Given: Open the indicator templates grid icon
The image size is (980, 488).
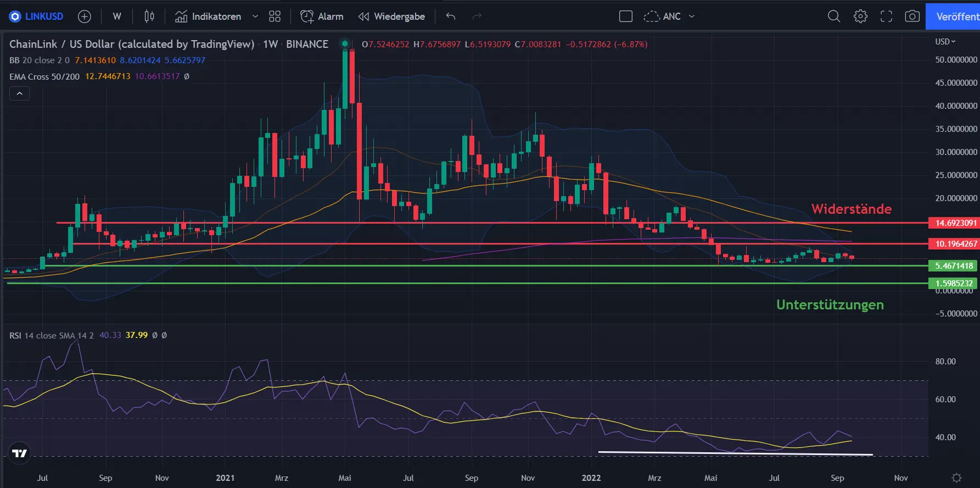Looking at the screenshot, I should pos(275,16).
